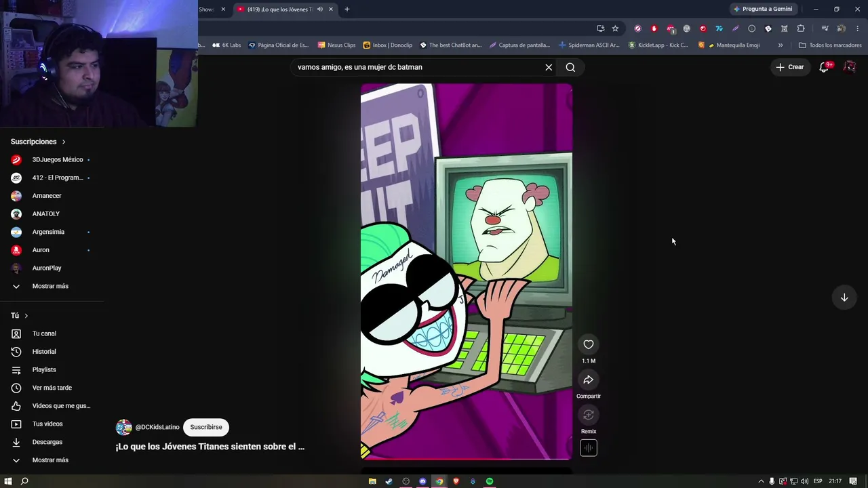Open the ANATOLY channel subscription
The height and width of the screenshot is (488, 868).
coord(52,214)
